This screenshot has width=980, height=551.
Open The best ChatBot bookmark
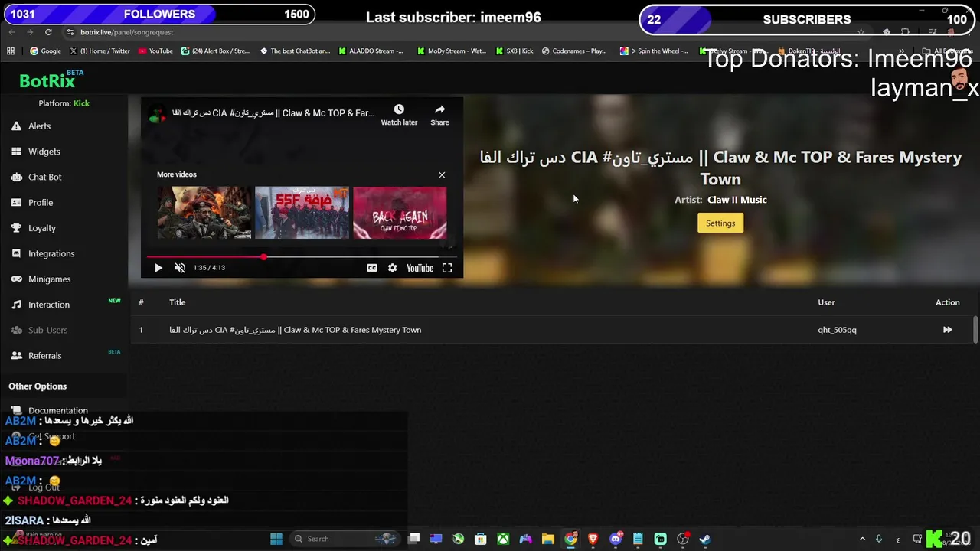pos(295,51)
